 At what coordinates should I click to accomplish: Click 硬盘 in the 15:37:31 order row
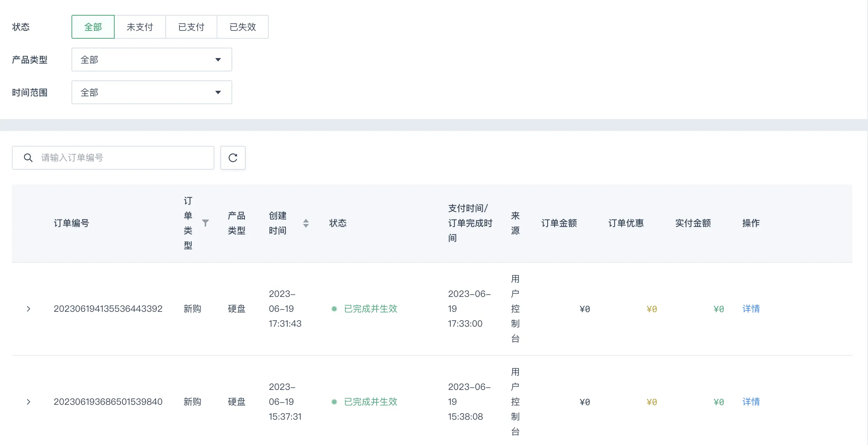(x=237, y=402)
